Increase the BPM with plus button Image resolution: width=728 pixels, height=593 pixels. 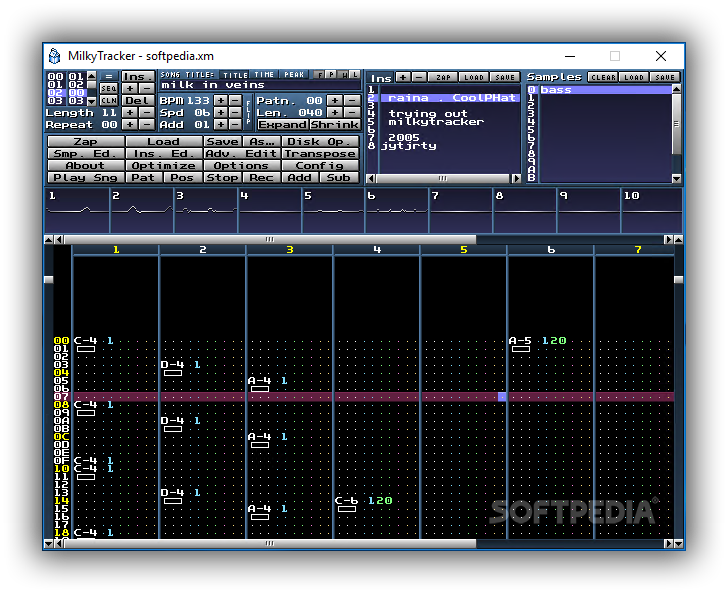pyautogui.click(x=221, y=100)
